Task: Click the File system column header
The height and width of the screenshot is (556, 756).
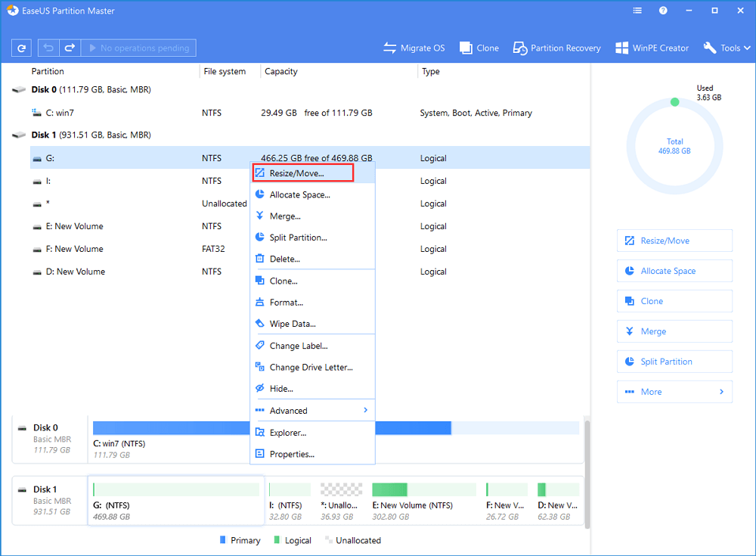Action: click(x=225, y=71)
